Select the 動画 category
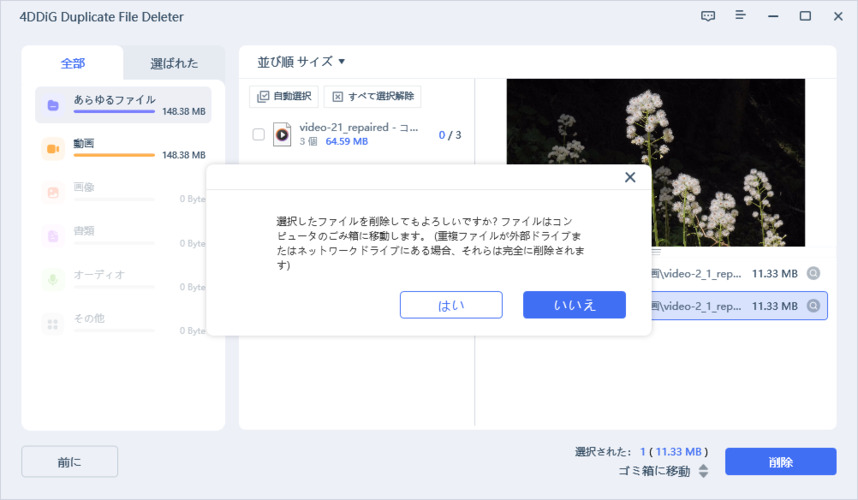 click(123, 149)
